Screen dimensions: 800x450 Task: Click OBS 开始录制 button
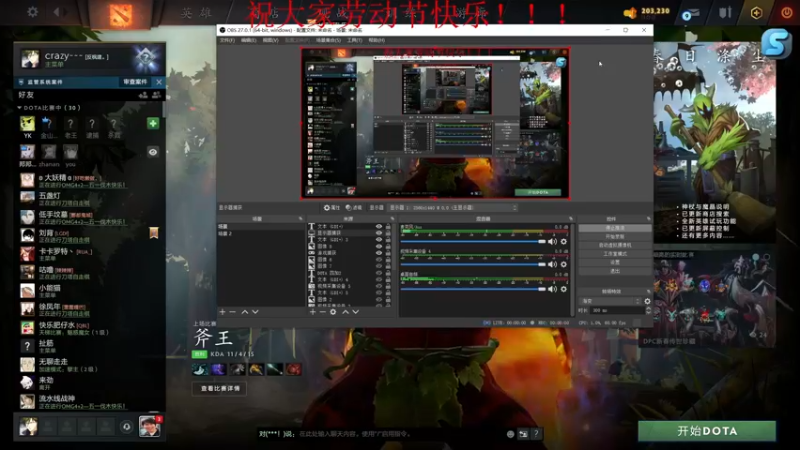point(615,237)
